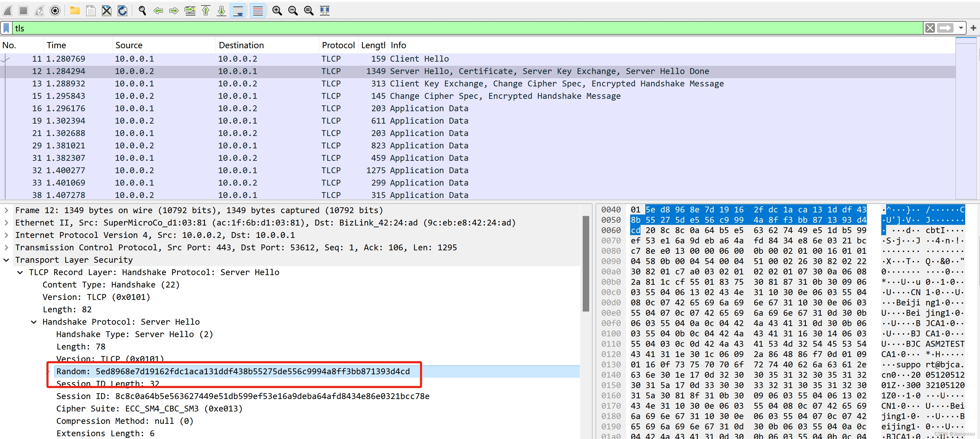This screenshot has height=439, width=980.
Task: Clear the display filter with X button
Action: click(930, 28)
